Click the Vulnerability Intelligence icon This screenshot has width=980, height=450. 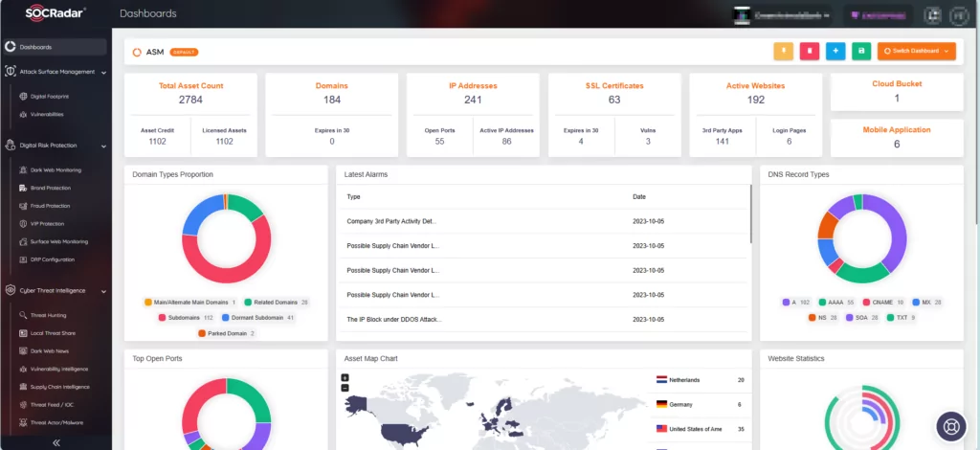tap(24, 369)
